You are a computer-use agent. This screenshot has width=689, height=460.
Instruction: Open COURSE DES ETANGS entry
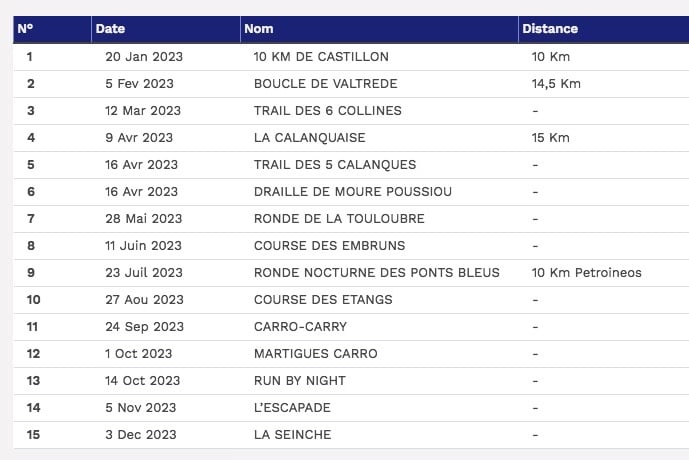point(323,300)
